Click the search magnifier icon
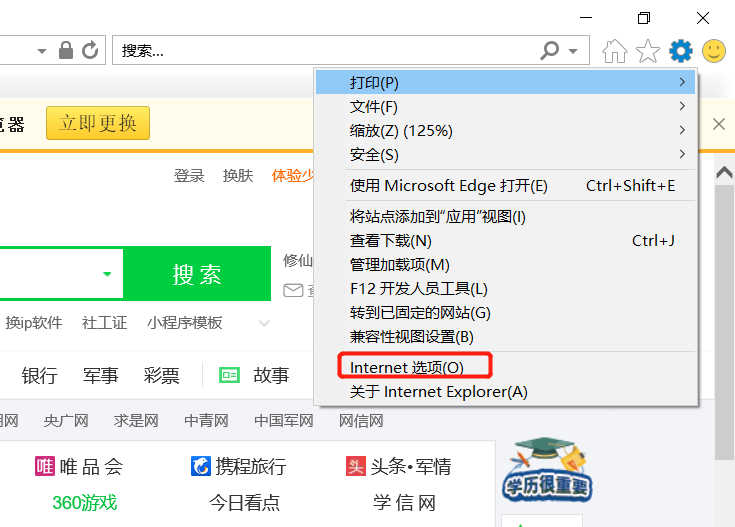The width and height of the screenshot is (735, 527). coord(550,50)
